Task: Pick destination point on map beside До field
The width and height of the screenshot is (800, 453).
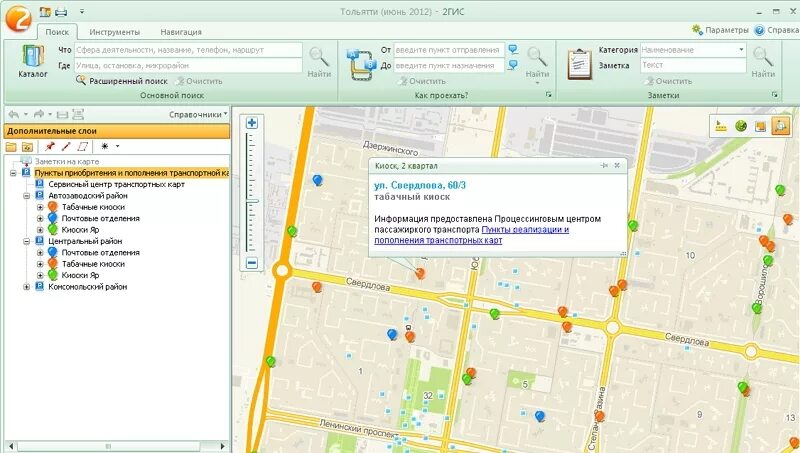Action: (x=513, y=65)
